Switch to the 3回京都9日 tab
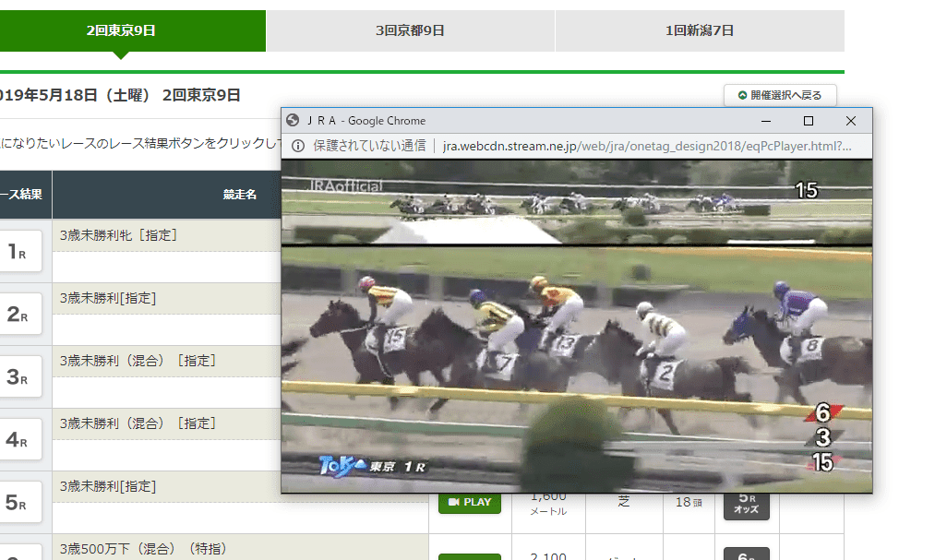Image resolution: width=935 pixels, height=560 pixels. tap(410, 30)
